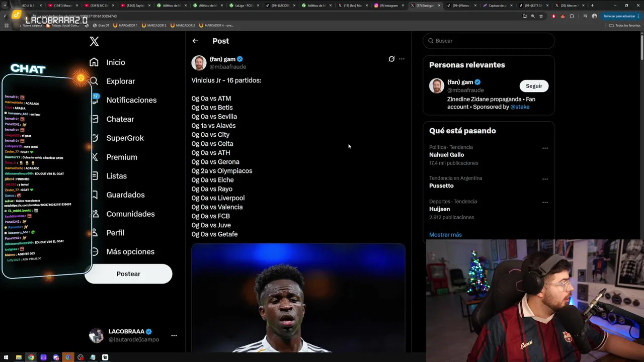644x362 pixels.
Task: Open the Vinicius Jr photo in post
Action: [x=298, y=298]
